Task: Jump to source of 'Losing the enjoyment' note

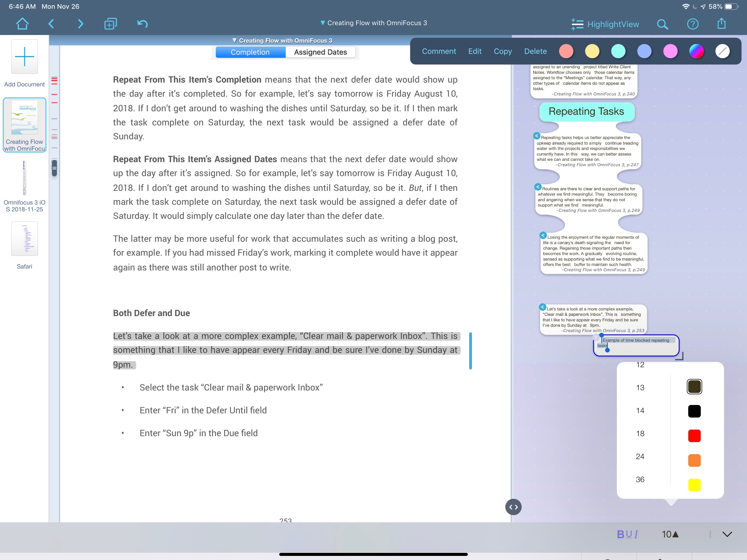Action: coord(543,235)
